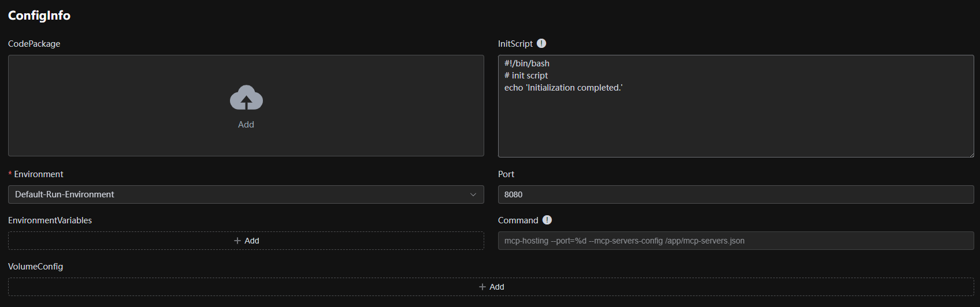Click the Add text below the upload icon

[246, 125]
